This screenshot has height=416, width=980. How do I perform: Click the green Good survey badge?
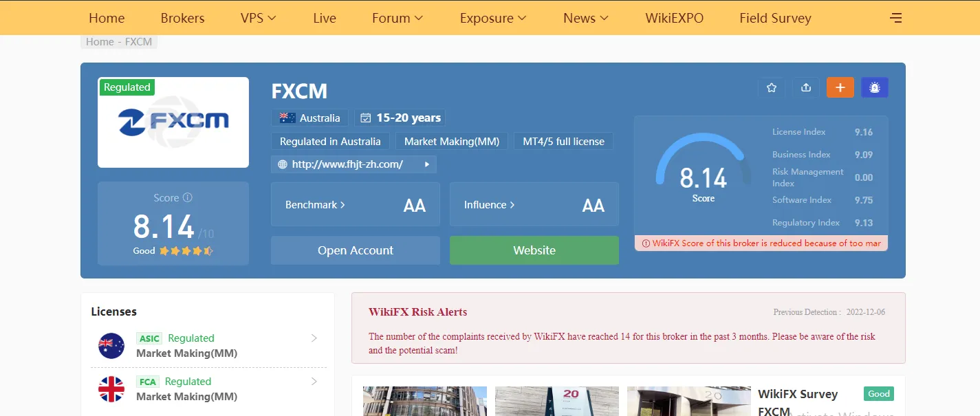[879, 394]
